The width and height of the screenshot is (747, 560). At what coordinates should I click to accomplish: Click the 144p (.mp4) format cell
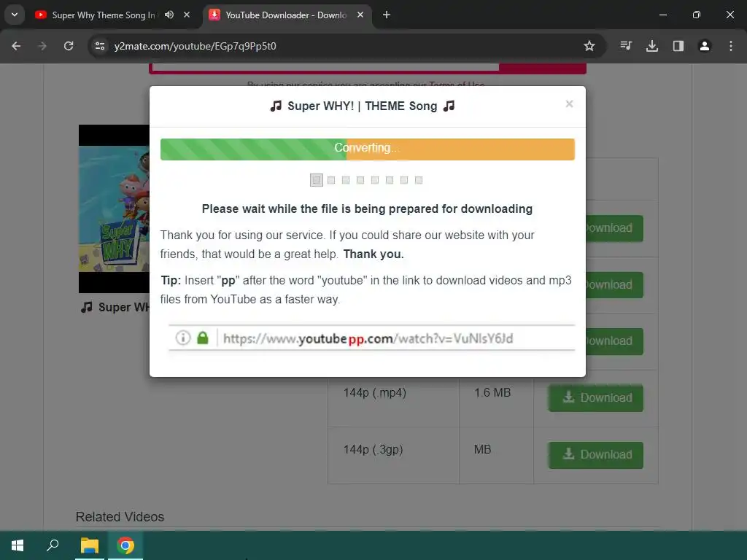(x=393, y=398)
